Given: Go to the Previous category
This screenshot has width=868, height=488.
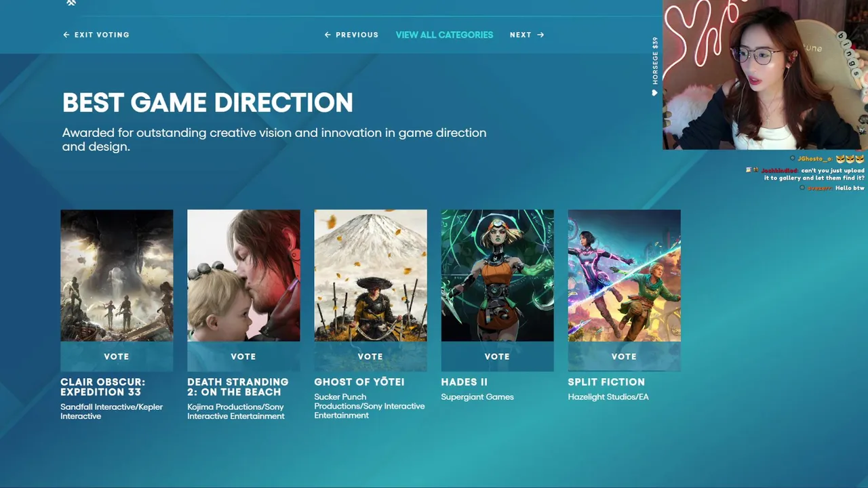Looking at the screenshot, I should [x=351, y=35].
